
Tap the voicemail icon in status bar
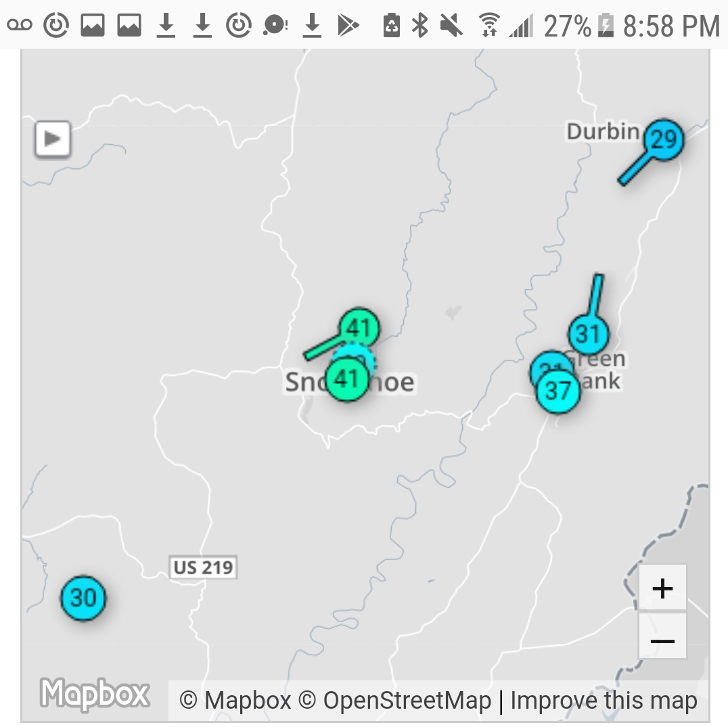20,26
